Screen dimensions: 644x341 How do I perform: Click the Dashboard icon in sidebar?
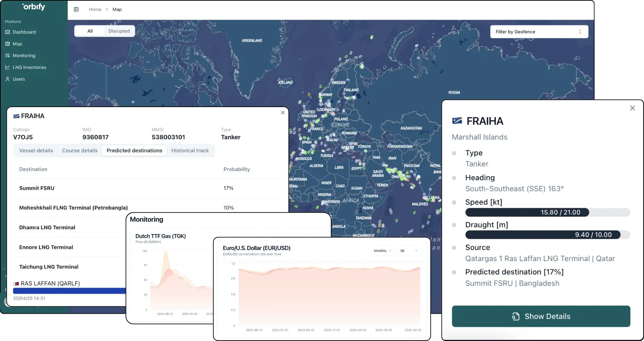click(7, 32)
